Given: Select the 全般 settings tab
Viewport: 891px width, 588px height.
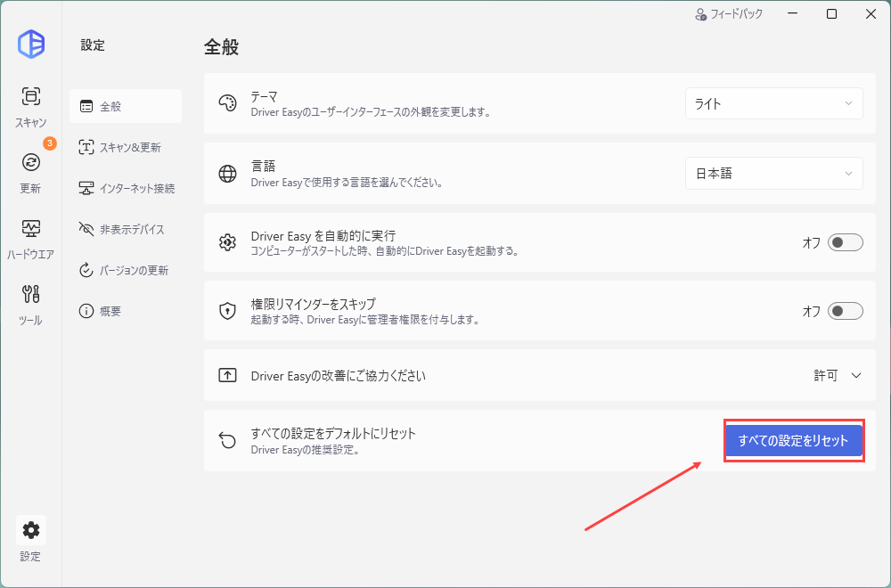Looking at the screenshot, I should (126, 106).
